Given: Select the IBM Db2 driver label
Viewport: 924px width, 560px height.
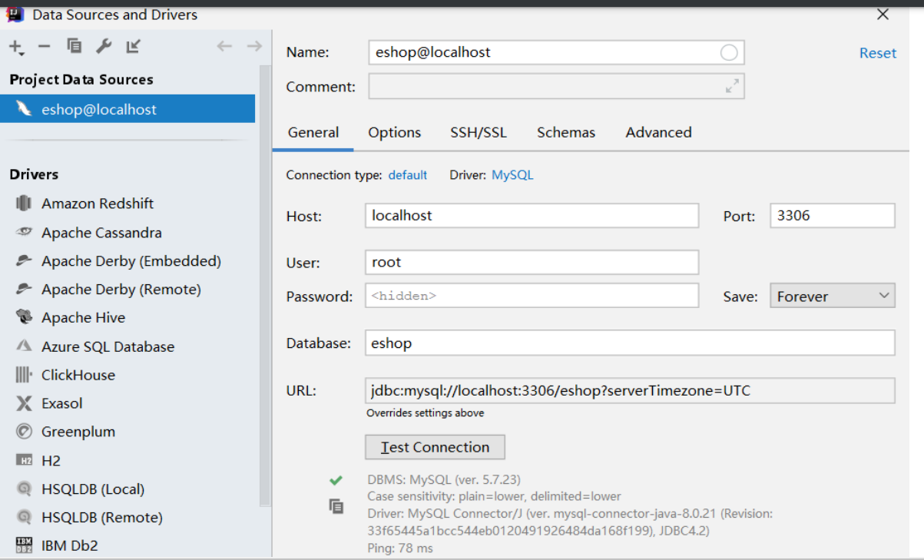Looking at the screenshot, I should pyautogui.click(x=69, y=545).
